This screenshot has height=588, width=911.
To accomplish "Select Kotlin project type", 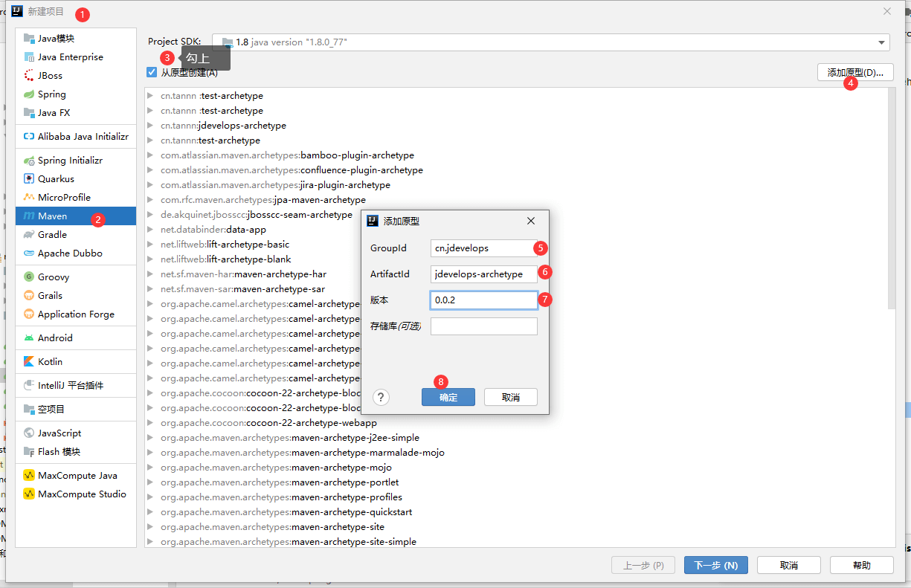I will click(x=76, y=362).
